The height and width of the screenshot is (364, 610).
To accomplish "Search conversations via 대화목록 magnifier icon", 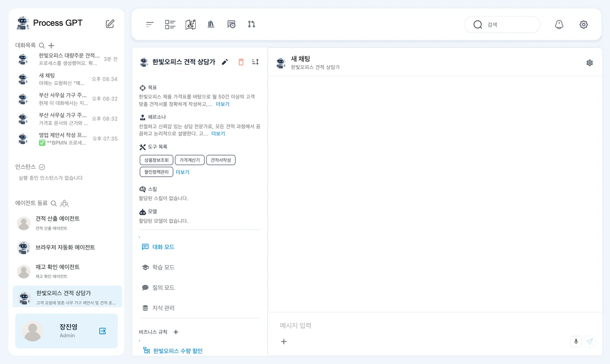I will (42, 45).
